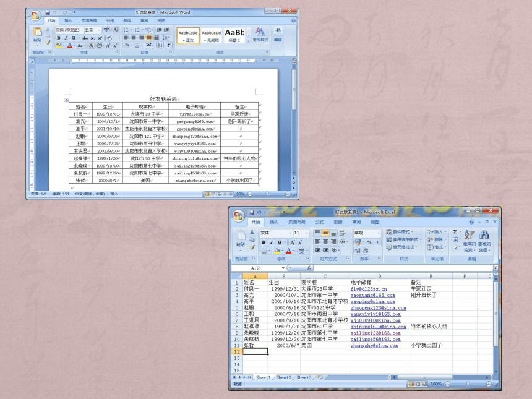Apply superscript in Word
The width and height of the screenshot is (532, 399).
100,38
